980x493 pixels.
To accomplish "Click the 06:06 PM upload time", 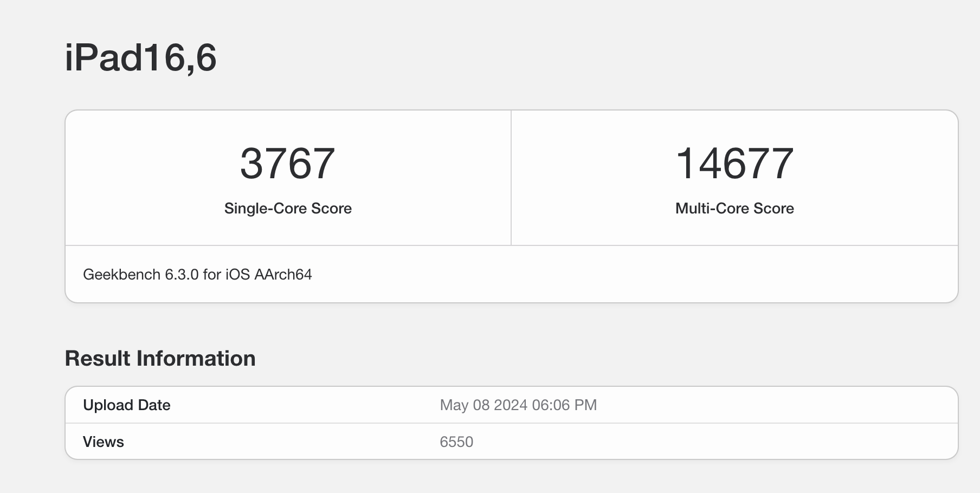I will 564,405.
